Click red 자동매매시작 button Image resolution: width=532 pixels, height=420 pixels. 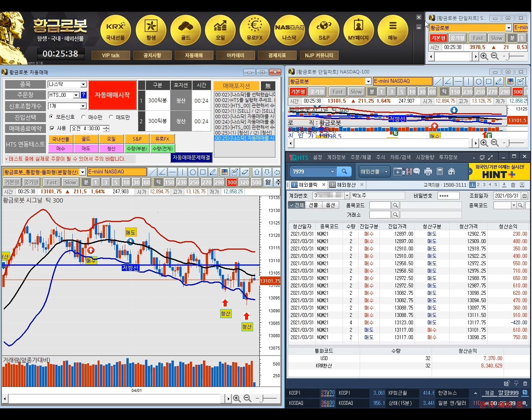(x=112, y=95)
